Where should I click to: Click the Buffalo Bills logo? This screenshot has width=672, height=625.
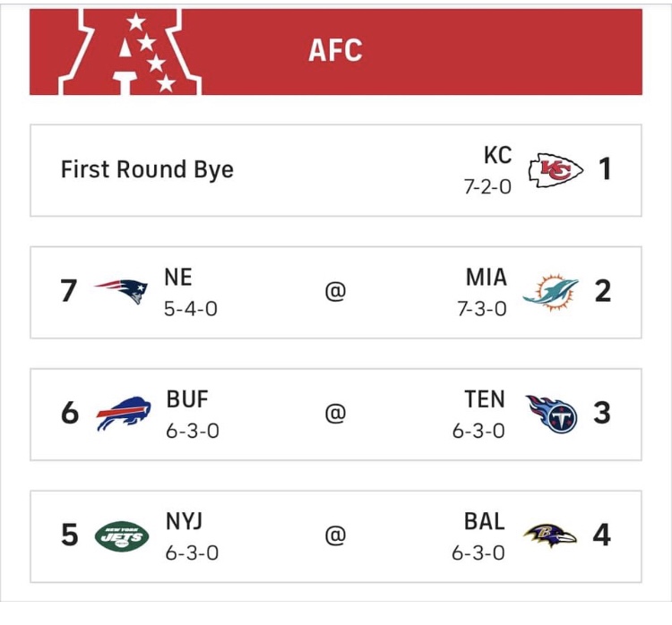[x=124, y=413]
